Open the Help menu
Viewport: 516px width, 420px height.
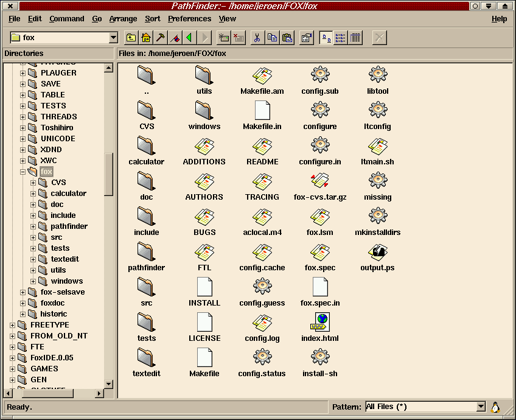(499, 19)
